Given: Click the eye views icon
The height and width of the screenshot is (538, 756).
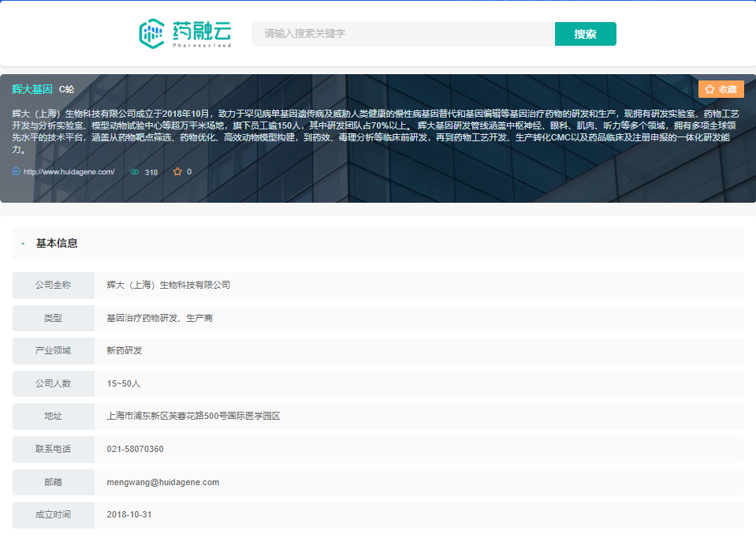Looking at the screenshot, I should (134, 172).
